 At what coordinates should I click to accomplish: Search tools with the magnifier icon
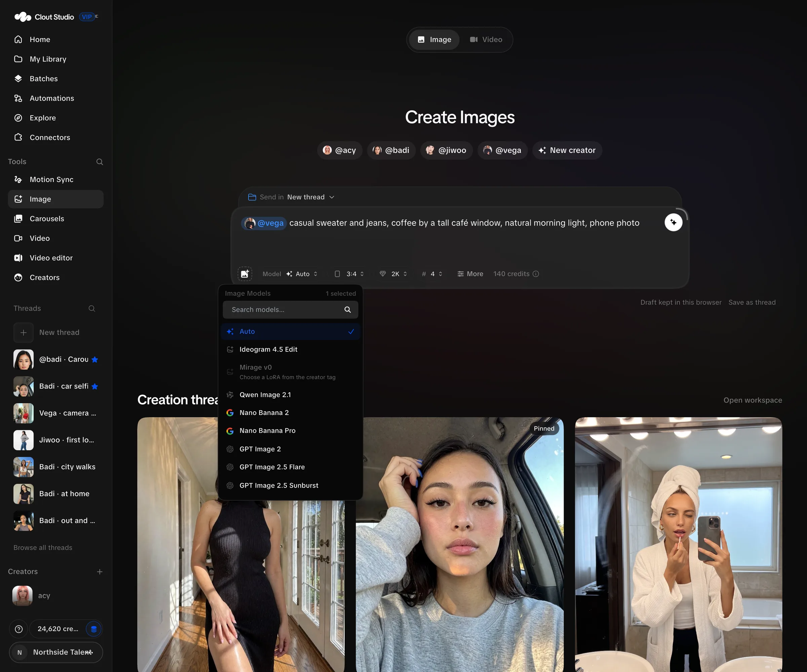(x=100, y=162)
